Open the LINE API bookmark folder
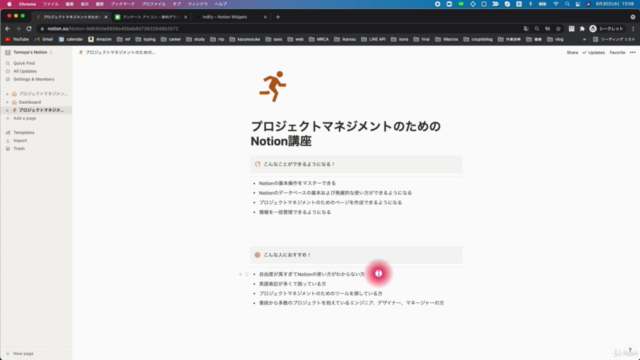Screen dimensions: 640x360 pos(373,40)
